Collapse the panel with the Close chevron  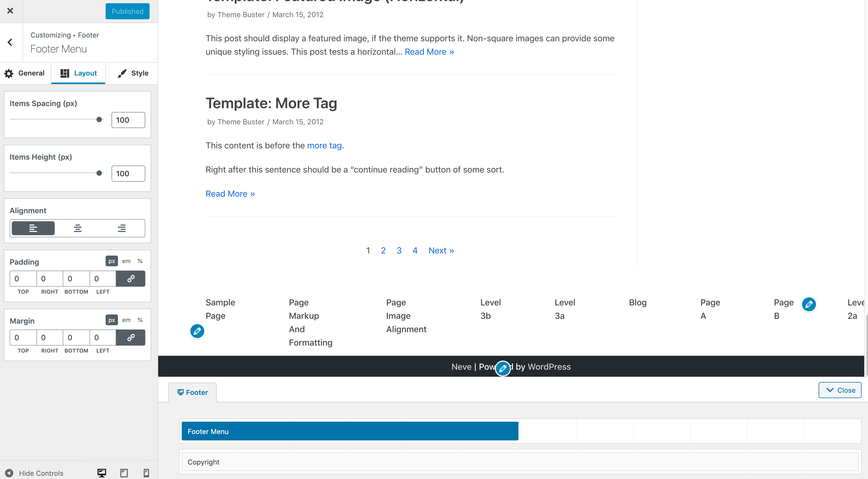pyautogui.click(x=840, y=390)
